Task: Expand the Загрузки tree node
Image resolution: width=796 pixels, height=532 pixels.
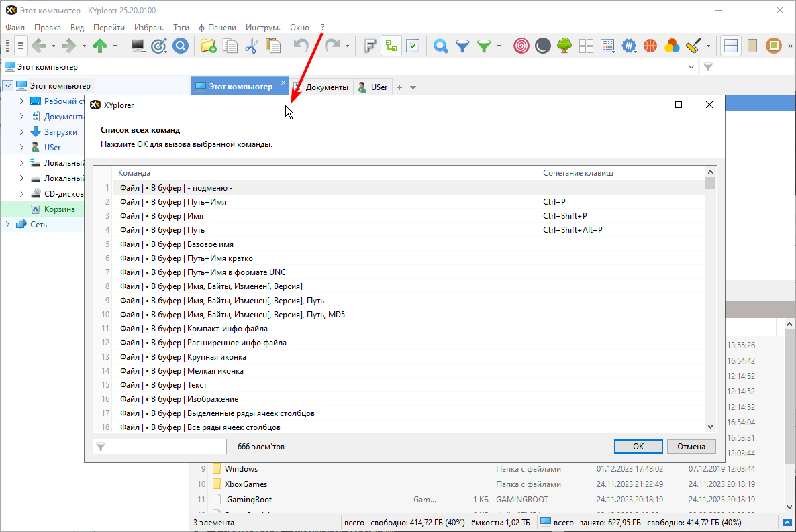Action: pos(21,132)
